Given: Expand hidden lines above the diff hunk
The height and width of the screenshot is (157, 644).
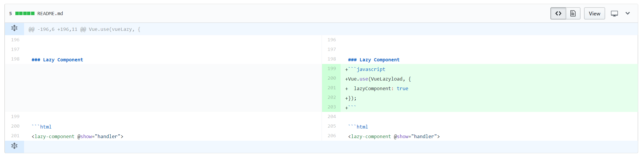Looking at the screenshot, I should [x=14, y=28].
